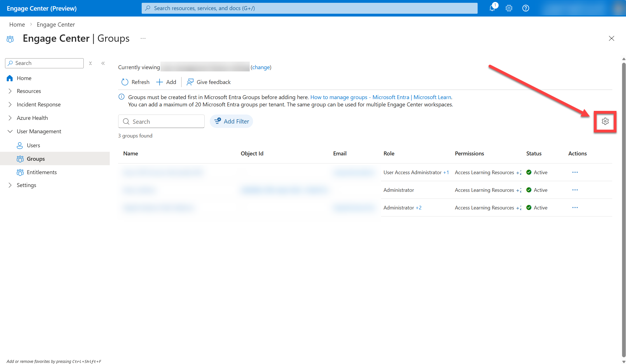
Task: Click Access Learning Resources in the Administrator +2 row
Action: (484, 208)
